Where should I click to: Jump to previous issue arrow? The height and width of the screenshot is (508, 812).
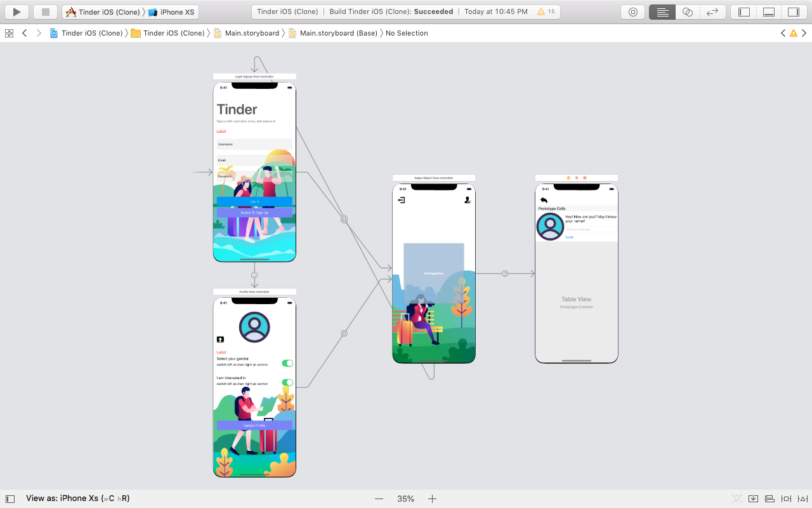pyautogui.click(x=783, y=33)
